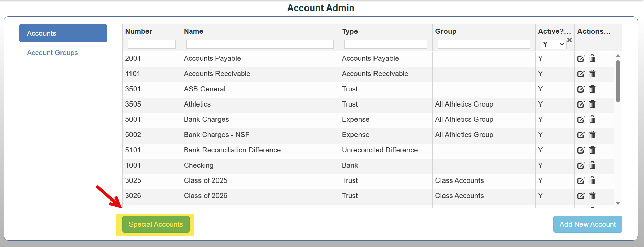Delete the Athletics account row
Screen dimensions: 644x247
592,104
